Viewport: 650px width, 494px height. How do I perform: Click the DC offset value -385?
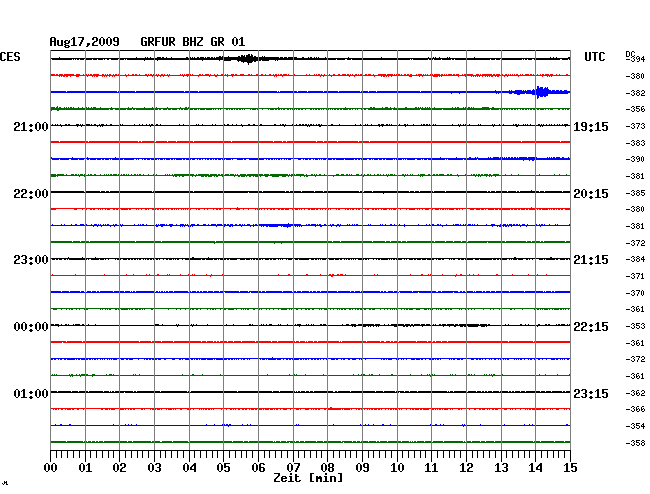click(x=635, y=193)
